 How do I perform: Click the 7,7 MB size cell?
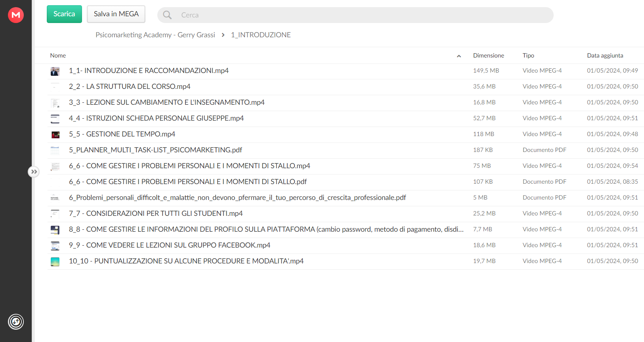[483, 229]
